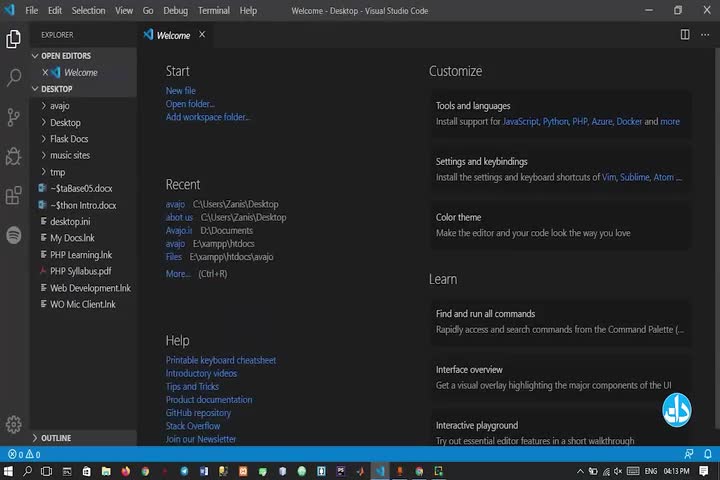This screenshot has width=720, height=480.
Task: Click the split editor icon
Action: point(685,34)
